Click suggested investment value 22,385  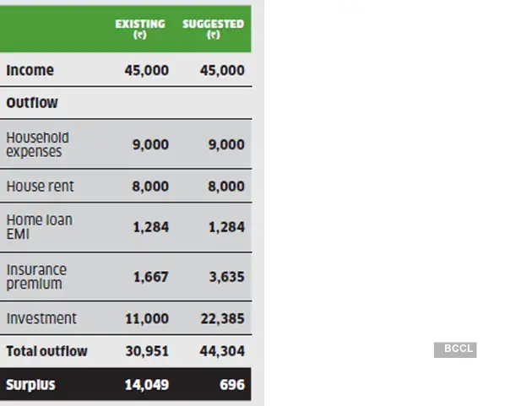[x=222, y=318]
